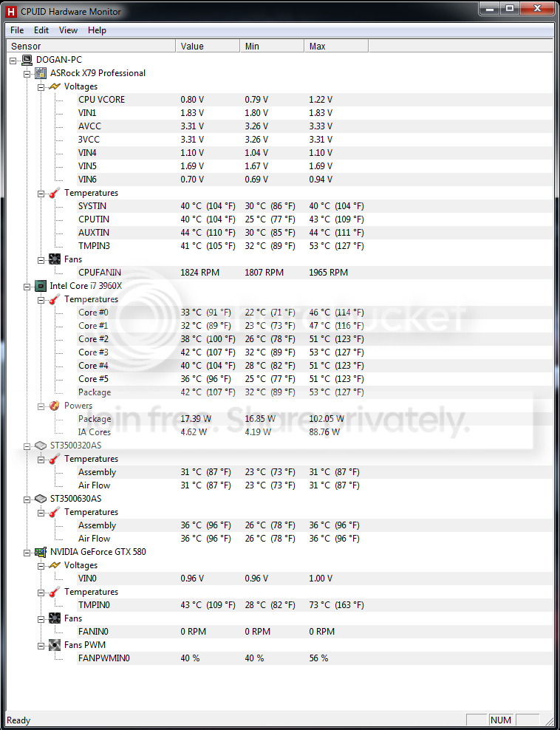Click the Value column header
560x730 pixels.
point(208,46)
